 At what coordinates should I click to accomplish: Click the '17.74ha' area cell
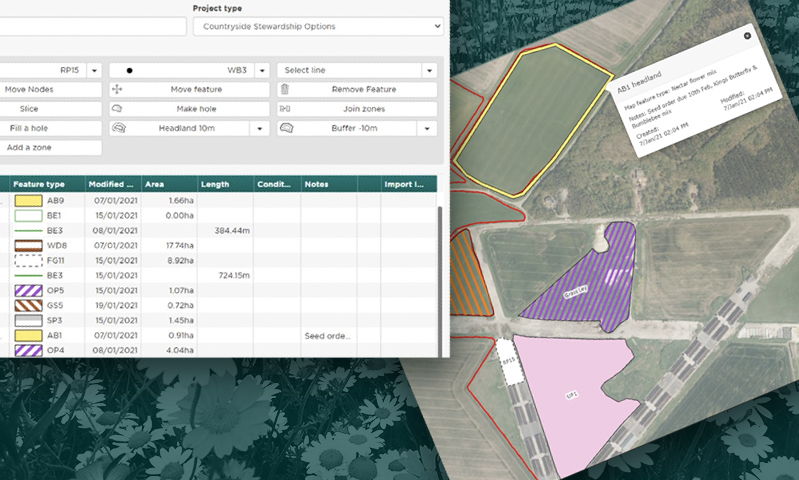[x=179, y=246]
